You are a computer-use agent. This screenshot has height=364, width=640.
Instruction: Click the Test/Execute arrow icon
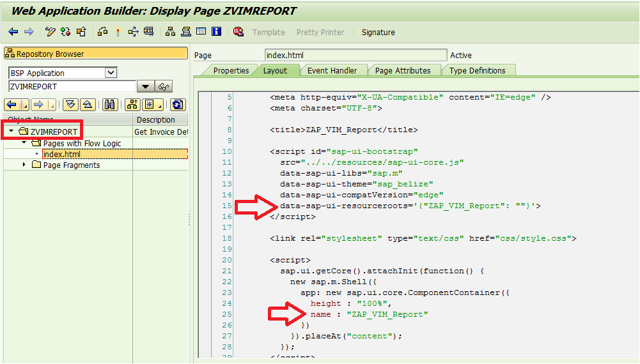[x=133, y=32]
